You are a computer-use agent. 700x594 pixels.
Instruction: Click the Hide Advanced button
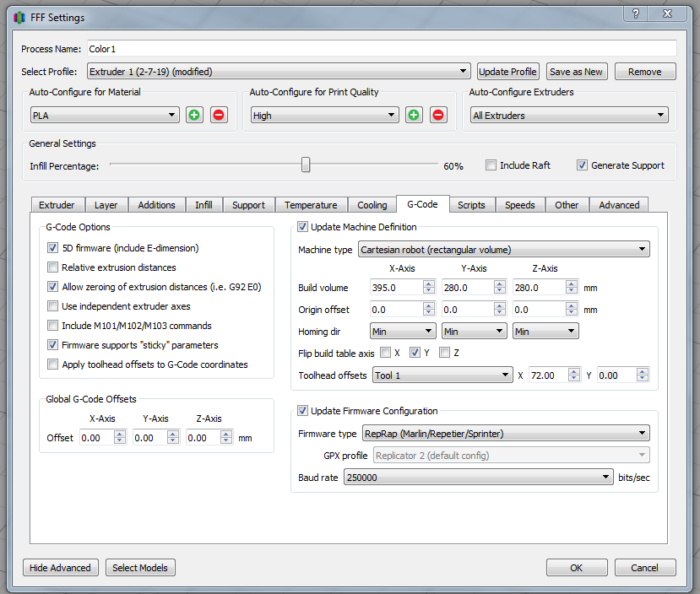(x=60, y=567)
